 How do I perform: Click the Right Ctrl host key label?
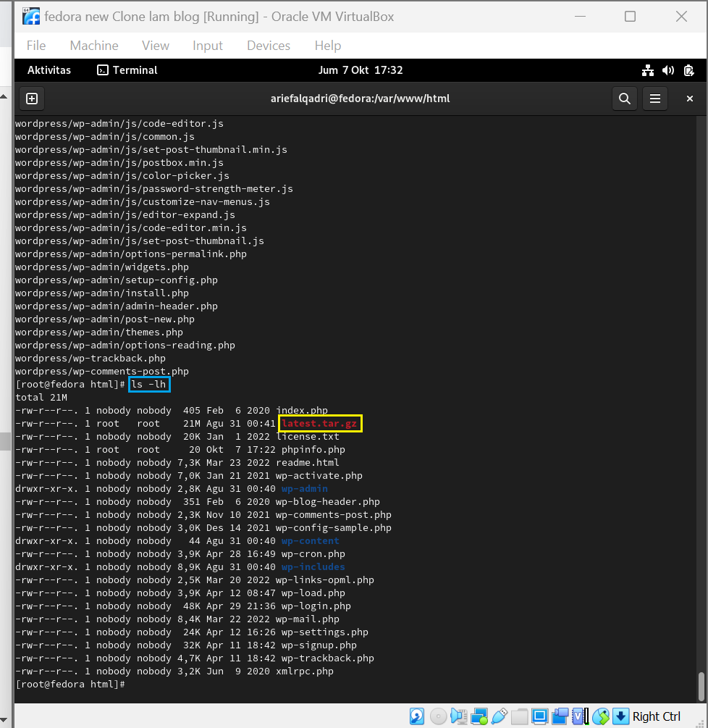657,716
